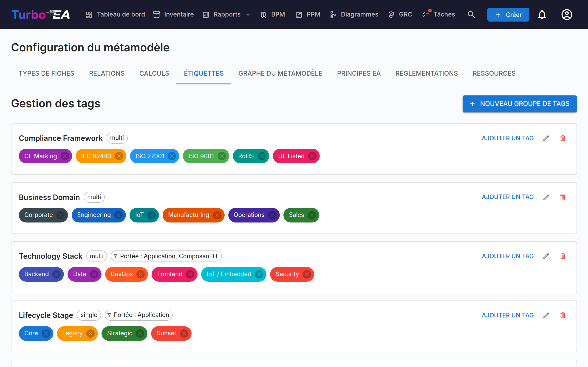Remove the ISO 27001 tag
588x367 pixels.
point(172,156)
